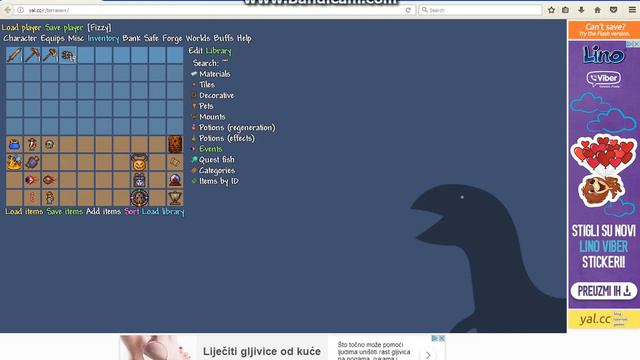Switch to the Misc tab
Image resolution: width=640 pixels, height=360 pixels.
click(76, 38)
